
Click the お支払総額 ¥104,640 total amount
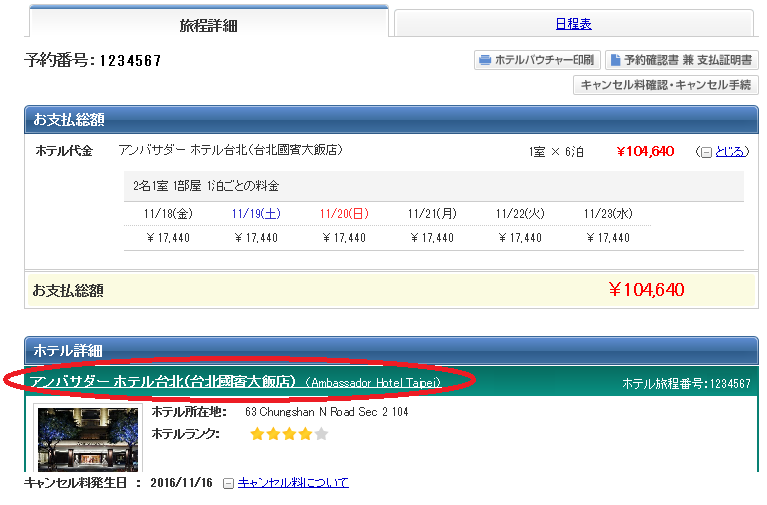pos(646,290)
